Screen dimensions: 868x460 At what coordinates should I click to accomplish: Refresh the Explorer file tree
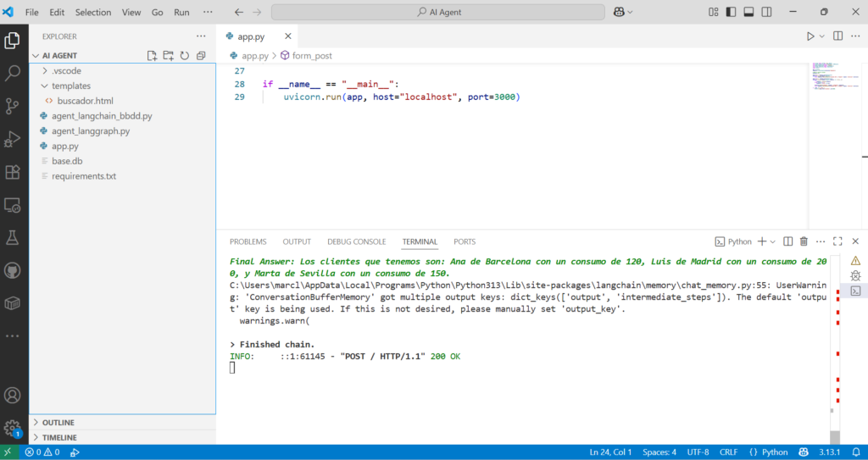(x=184, y=56)
